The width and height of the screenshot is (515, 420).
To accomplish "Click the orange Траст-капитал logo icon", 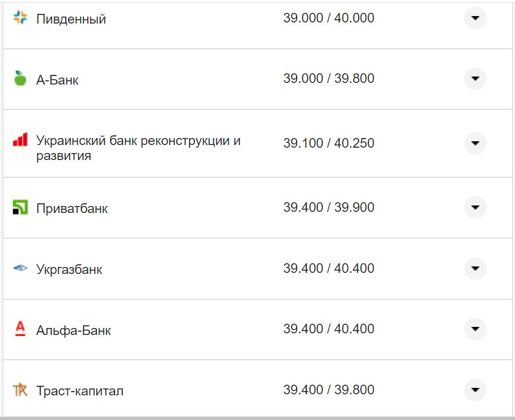I will [x=20, y=390].
